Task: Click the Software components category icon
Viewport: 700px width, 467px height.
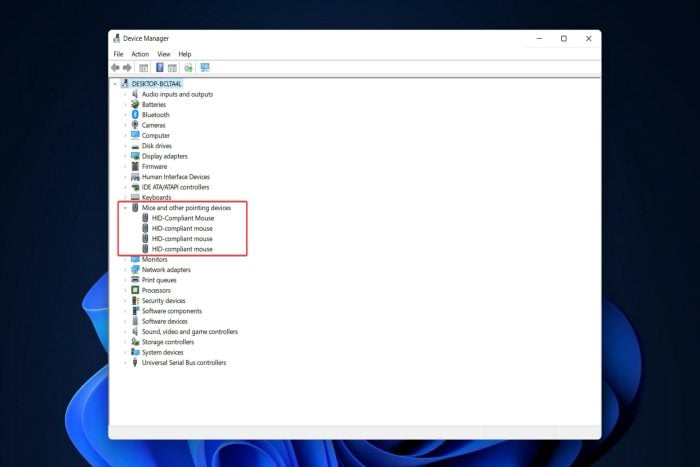Action: pos(135,311)
